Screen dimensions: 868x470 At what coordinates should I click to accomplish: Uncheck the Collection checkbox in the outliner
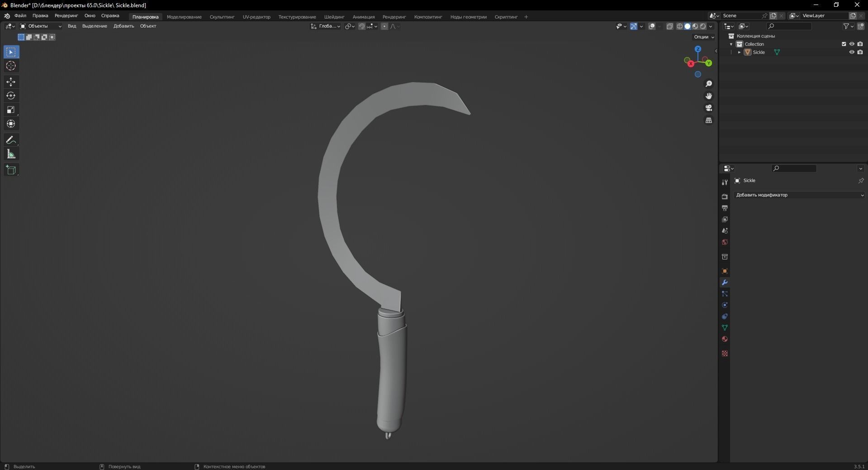[x=844, y=44]
